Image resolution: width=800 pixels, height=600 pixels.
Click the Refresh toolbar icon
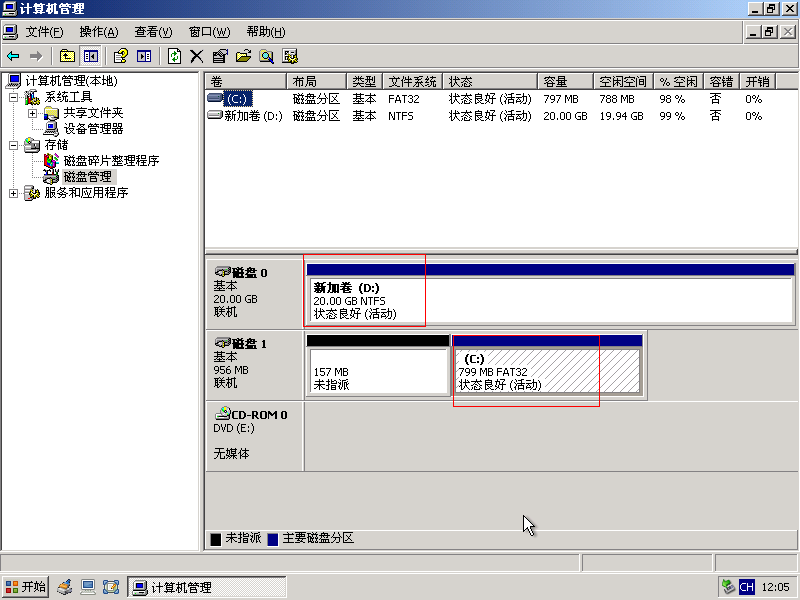click(174, 56)
